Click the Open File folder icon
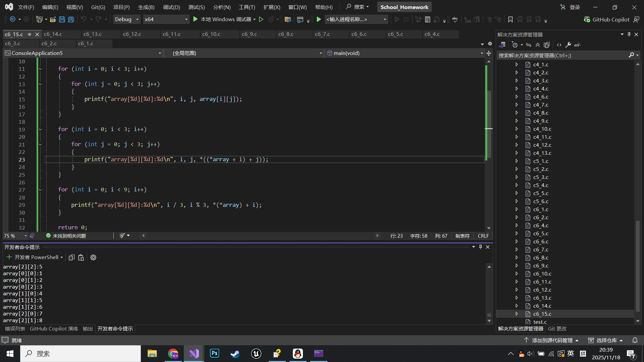This screenshot has width=644, height=362. (53, 19)
